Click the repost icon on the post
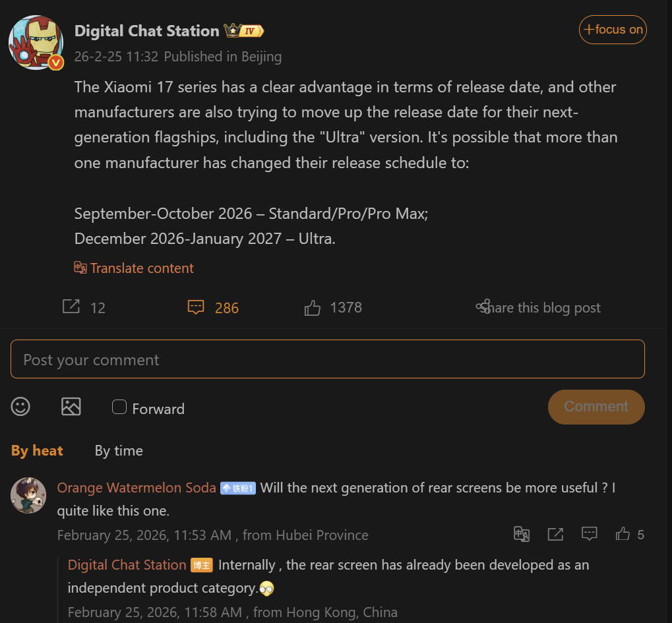The image size is (672, 623). pyautogui.click(x=71, y=307)
